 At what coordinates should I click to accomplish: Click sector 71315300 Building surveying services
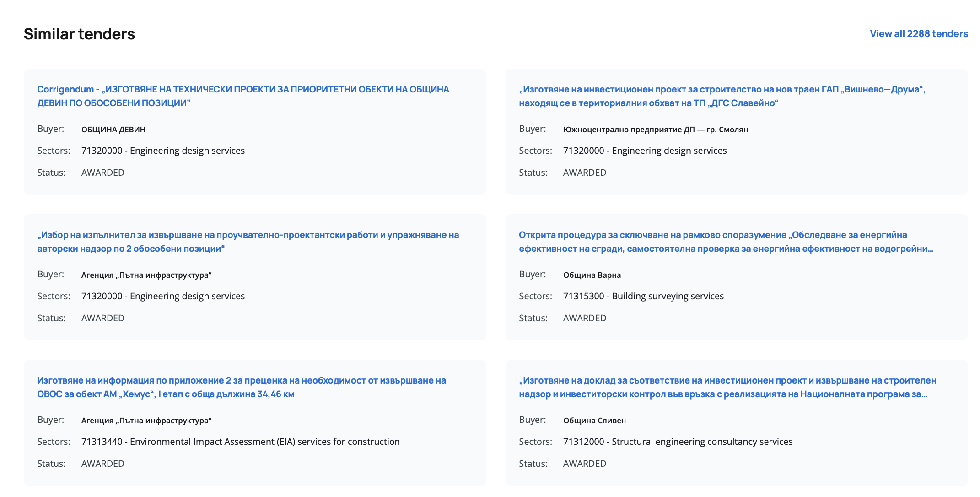tap(643, 296)
